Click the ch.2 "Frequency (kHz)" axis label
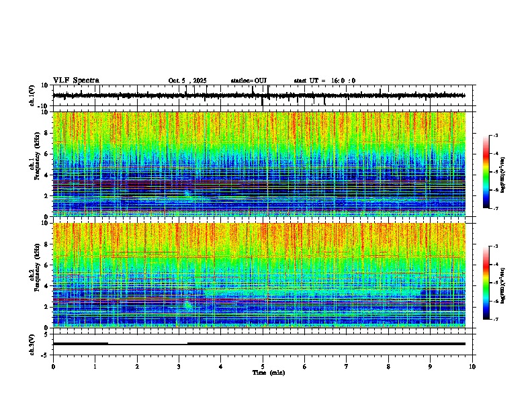The height and width of the screenshot is (411, 532). pos(37,267)
